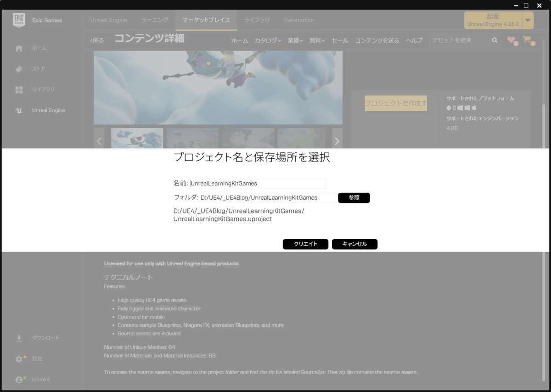Click the 参照 browse button
Image resolution: width=551 pixels, height=392 pixels.
[354, 198]
